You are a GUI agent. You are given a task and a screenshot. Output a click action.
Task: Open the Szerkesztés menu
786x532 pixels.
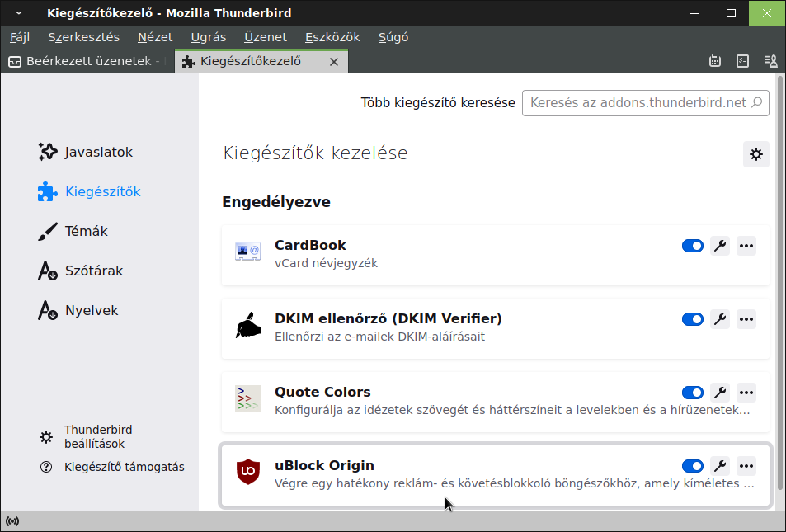[83, 37]
